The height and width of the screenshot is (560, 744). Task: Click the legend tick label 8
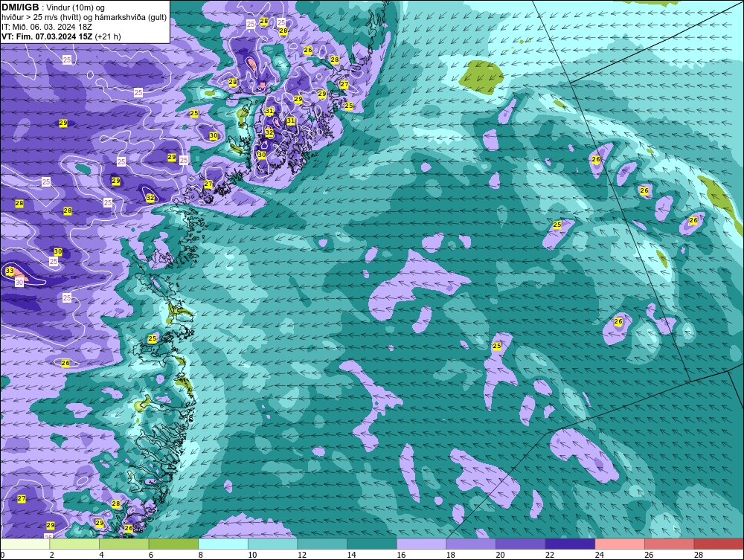point(200,555)
